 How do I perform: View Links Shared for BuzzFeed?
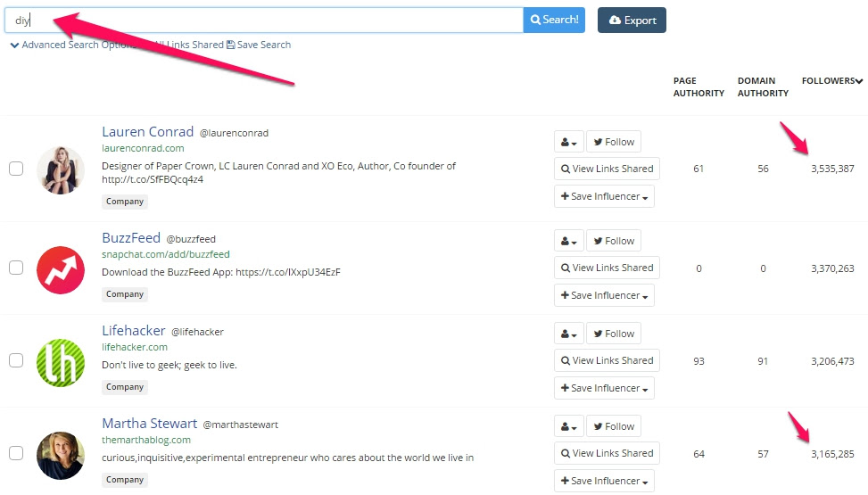(607, 268)
